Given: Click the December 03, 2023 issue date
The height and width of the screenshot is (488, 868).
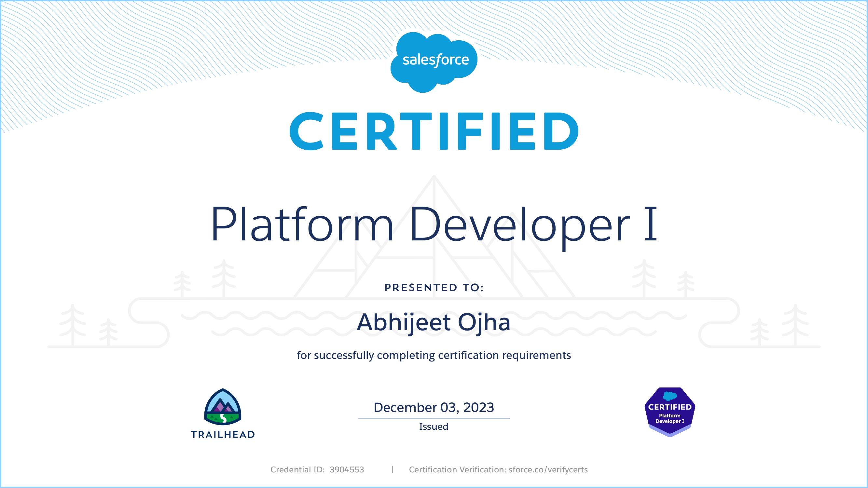Looking at the screenshot, I should point(434,407).
